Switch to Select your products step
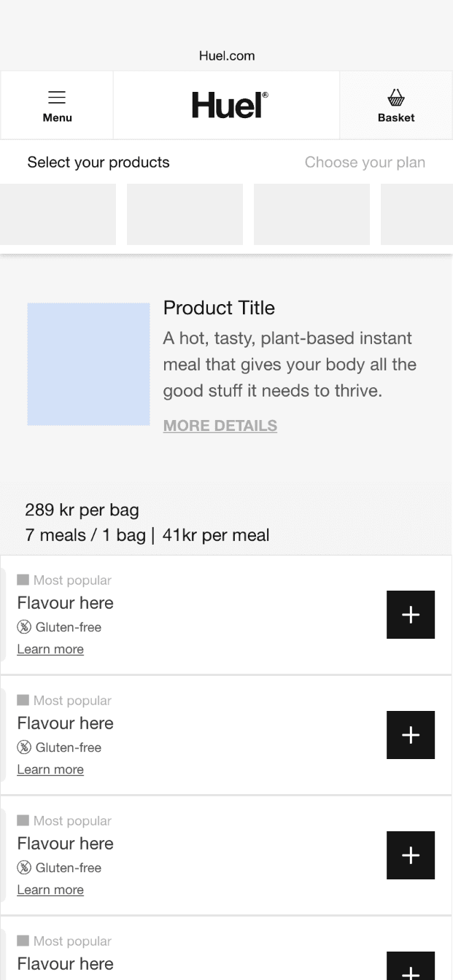This screenshot has height=980, width=453. [98, 163]
